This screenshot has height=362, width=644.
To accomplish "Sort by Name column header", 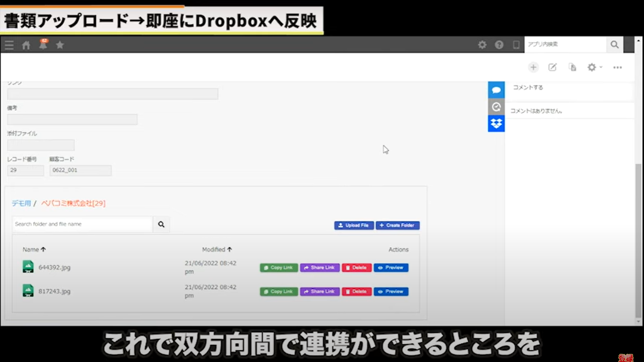I will pos(34,249).
